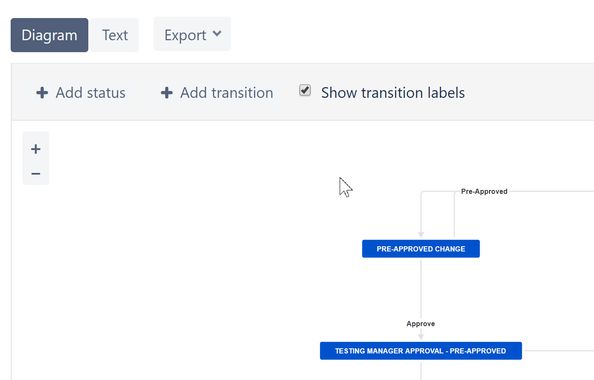Image resolution: width=594 pixels, height=380 pixels.
Task: Click the Add transition button
Action: [217, 93]
